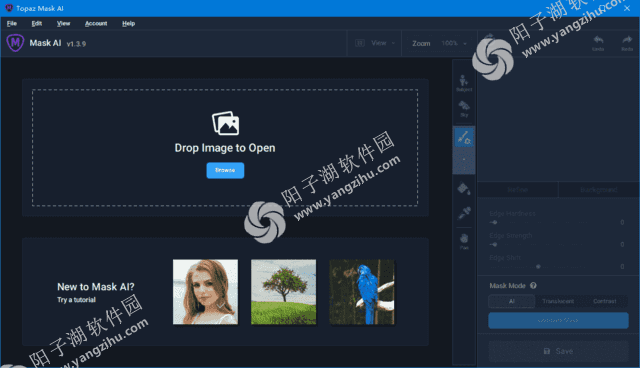The width and height of the screenshot is (640, 368).
Task: Click the Mask Mode label
Action: tap(507, 286)
